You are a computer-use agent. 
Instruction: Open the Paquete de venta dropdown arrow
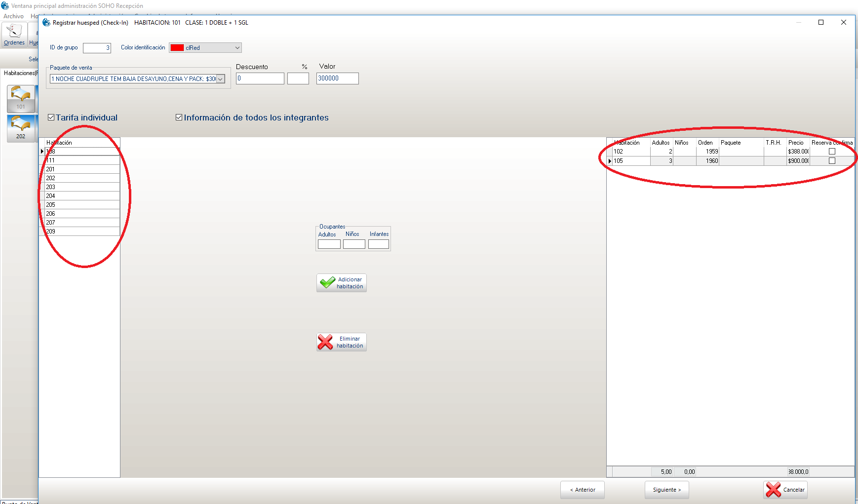point(221,79)
